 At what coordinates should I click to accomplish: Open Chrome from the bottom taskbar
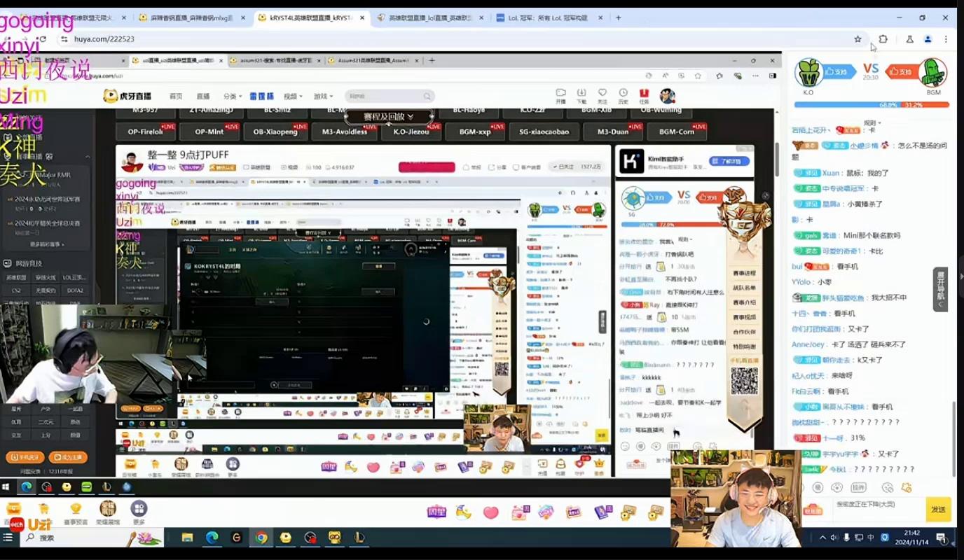tap(261, 538)
